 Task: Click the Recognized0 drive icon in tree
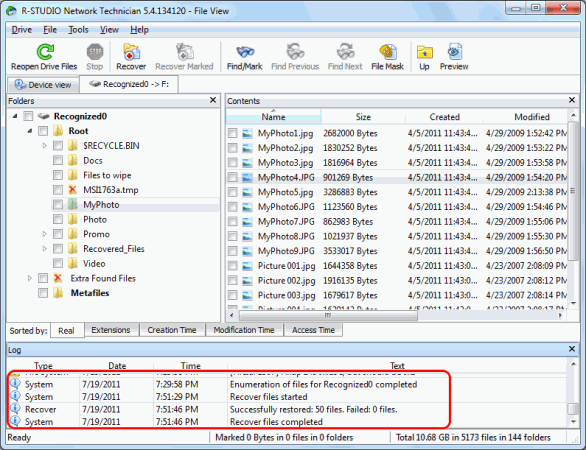coord(44,116)
